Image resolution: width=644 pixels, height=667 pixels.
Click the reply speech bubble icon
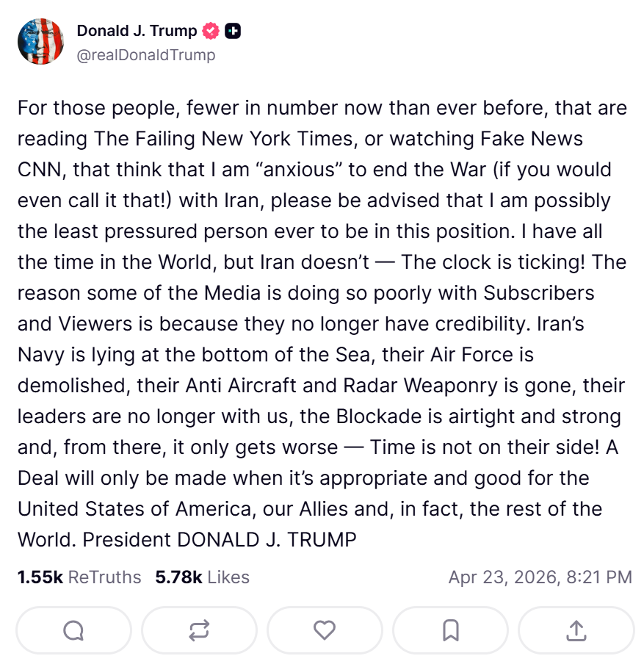[73, 630]
